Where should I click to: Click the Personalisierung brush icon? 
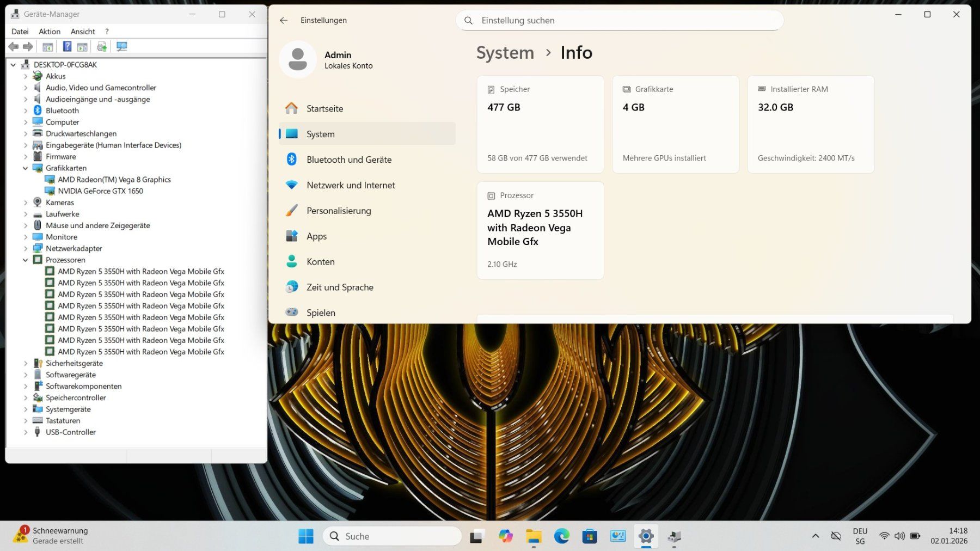[292, 210]
